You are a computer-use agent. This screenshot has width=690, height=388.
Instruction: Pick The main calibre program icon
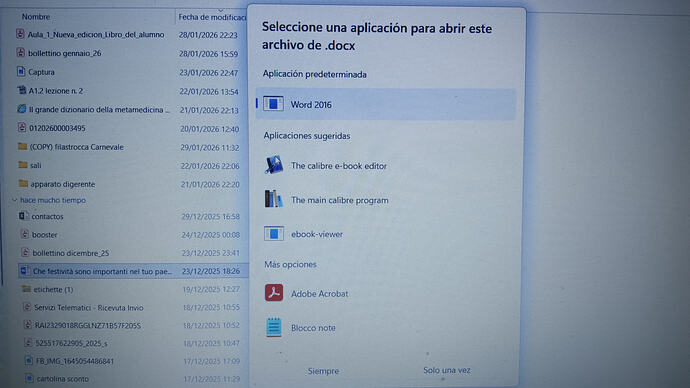(273, 199)
